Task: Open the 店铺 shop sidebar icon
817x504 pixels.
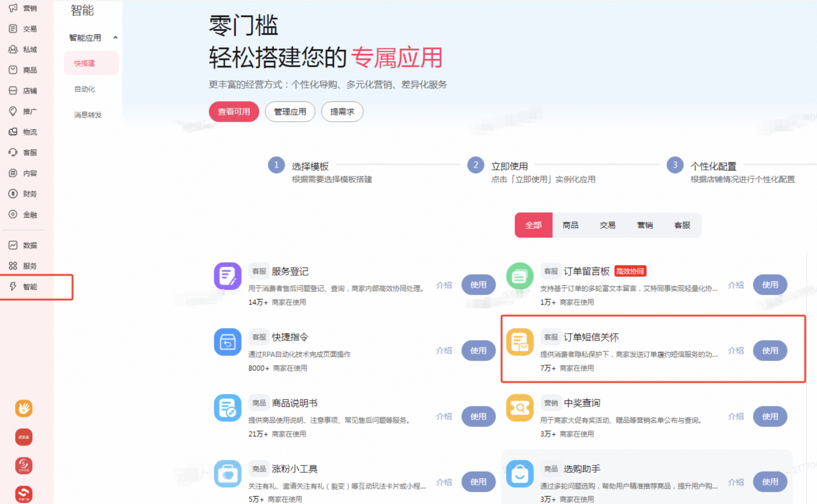Action: point(13,91)
